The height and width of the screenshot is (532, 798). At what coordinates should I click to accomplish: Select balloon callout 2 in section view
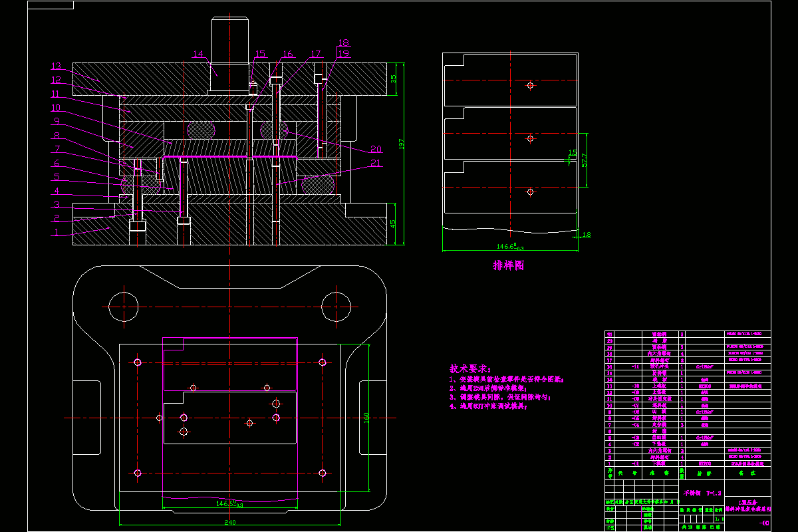coord(57,218)
